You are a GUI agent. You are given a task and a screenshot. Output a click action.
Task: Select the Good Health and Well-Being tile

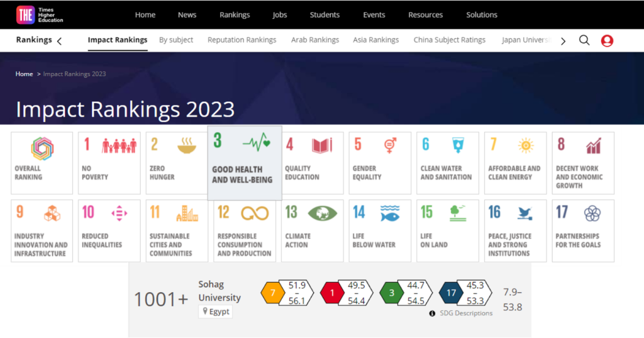(x=245, y=162)
